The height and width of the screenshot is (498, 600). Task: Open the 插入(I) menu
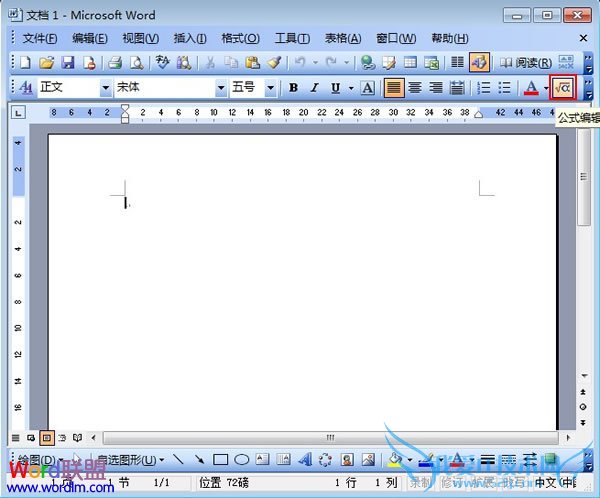coord(190,38)
